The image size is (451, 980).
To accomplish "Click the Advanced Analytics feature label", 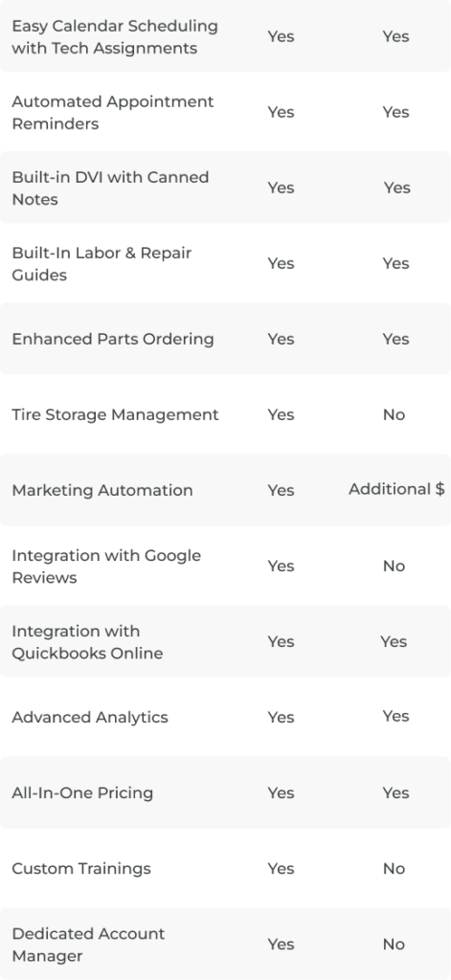I will 90,717.
